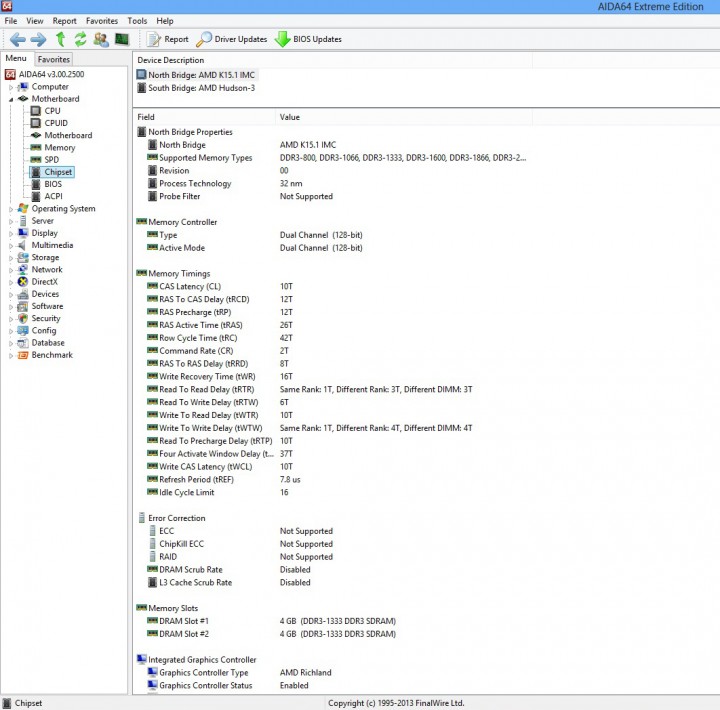Open BIOS Updates from the toolbar

pyautogui.click(x=308, y=39)
